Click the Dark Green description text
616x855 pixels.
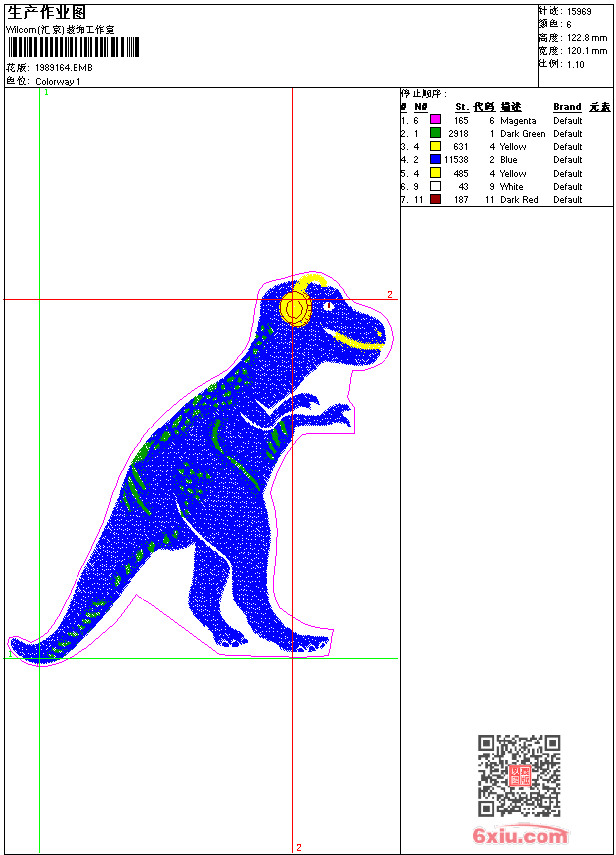pos(523,133)
